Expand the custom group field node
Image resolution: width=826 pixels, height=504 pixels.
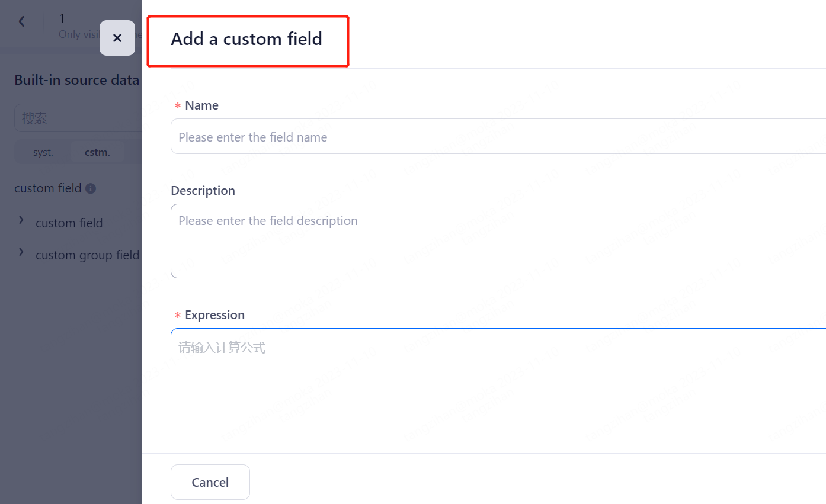21,252
